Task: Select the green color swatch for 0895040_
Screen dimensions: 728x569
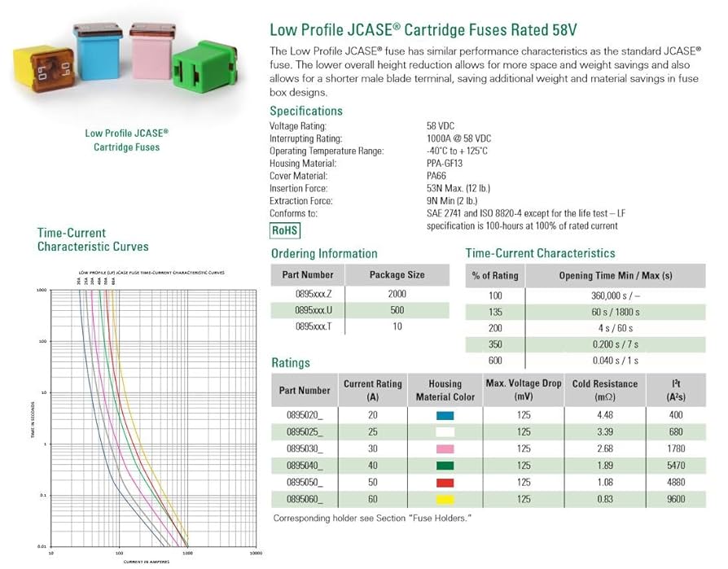Action: coord(445,466)
